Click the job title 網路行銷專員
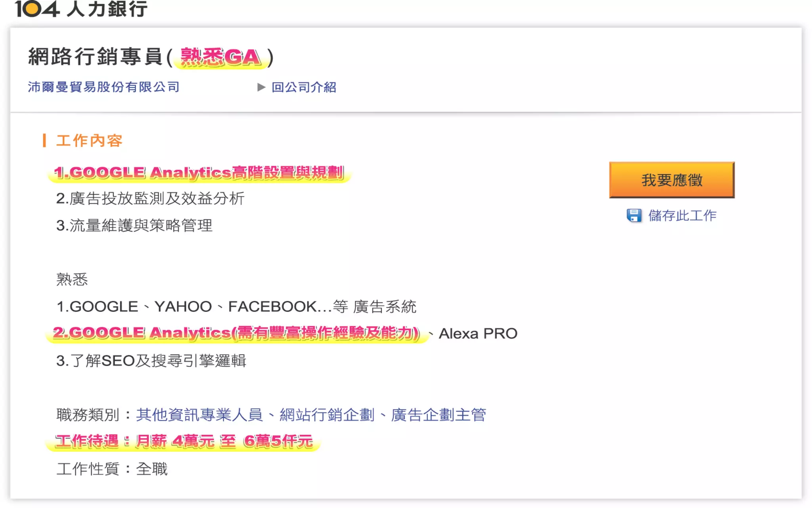Image resolution: width=812 pixels, height=508 pixels. coord(95,57)
